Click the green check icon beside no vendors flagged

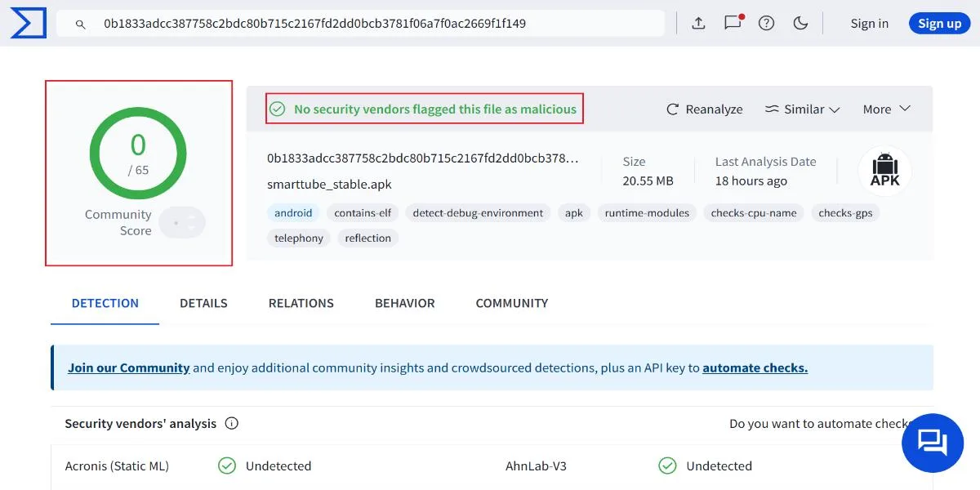pos(278,109)
